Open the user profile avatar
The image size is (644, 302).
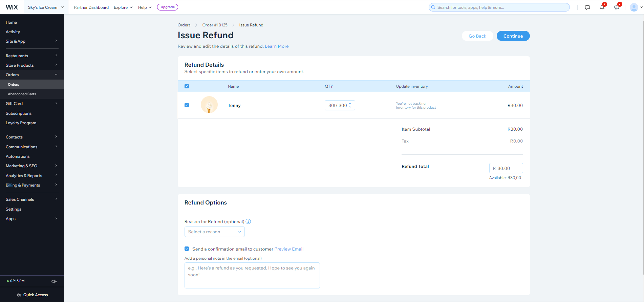(x=634, y=7)
